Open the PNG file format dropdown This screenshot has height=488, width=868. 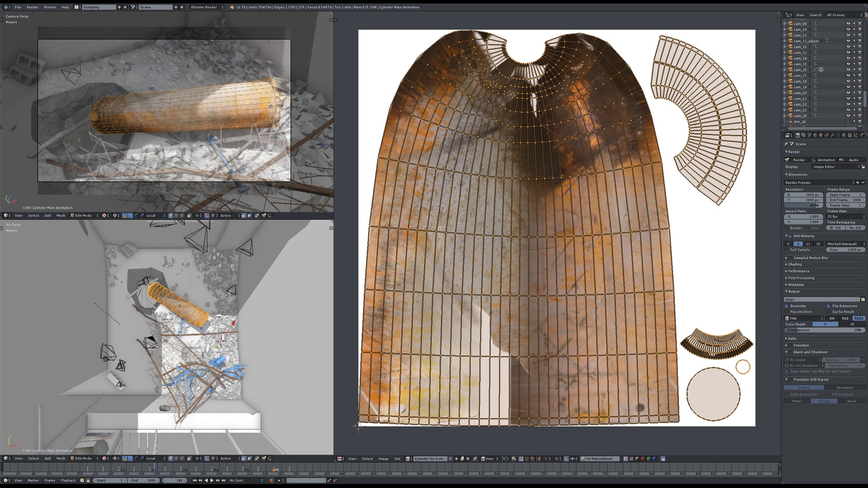click(x=804, y=319)
